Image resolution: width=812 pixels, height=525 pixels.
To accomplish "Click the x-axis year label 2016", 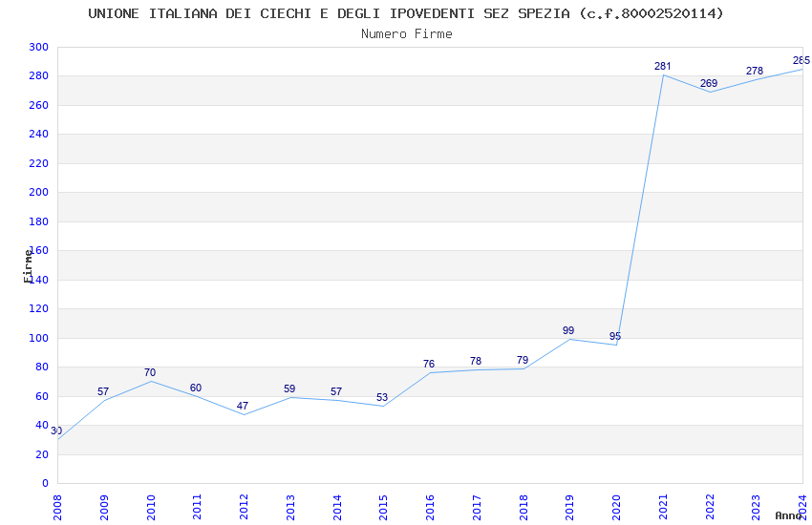I will click(430, 507).
